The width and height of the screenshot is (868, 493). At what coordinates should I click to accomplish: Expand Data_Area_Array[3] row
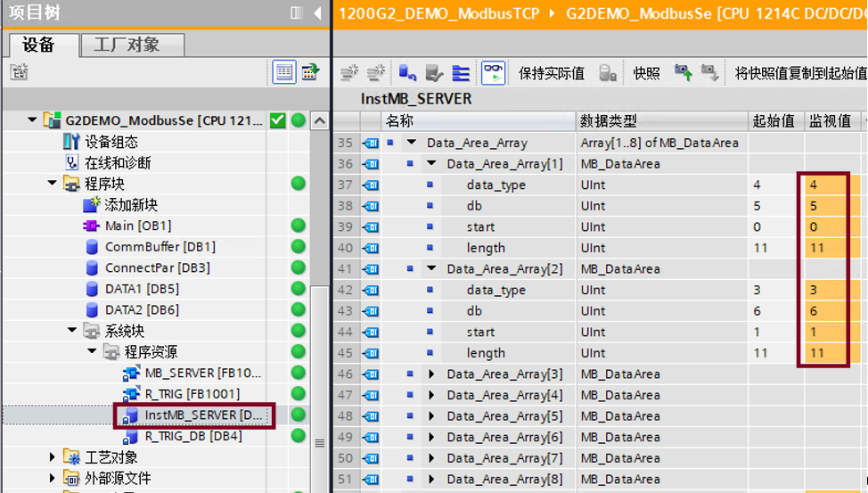(432, 374)
